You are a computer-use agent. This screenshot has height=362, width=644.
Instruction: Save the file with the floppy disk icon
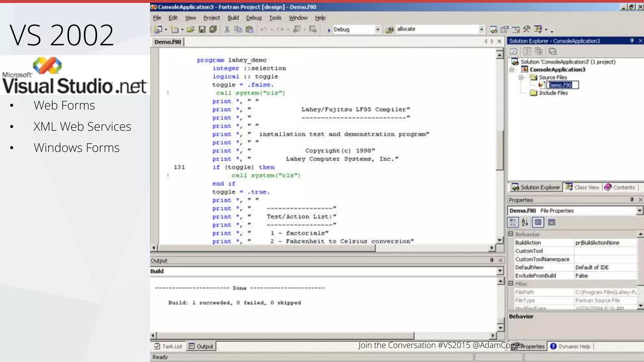[x=202, y=30]
